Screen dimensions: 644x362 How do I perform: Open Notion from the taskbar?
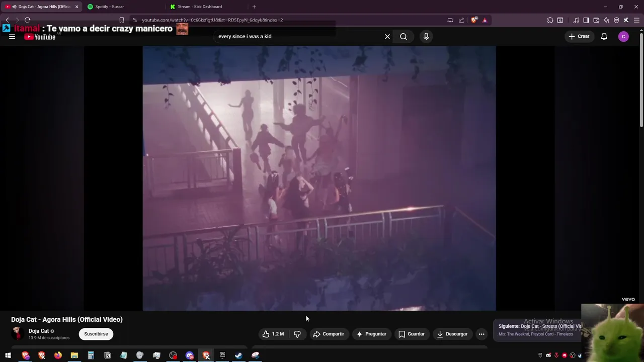pyautogui.click(x=107, y=355)
